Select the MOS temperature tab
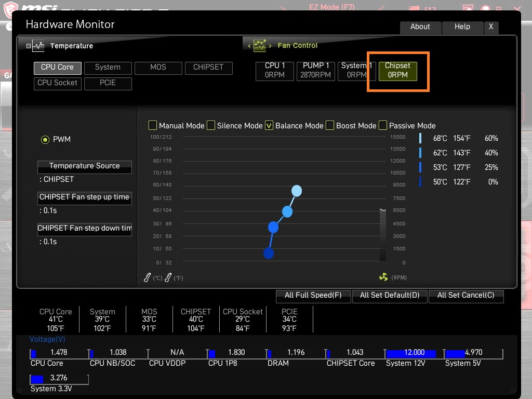The height and width of the screenshot is (399, 532). coord(158,68)
